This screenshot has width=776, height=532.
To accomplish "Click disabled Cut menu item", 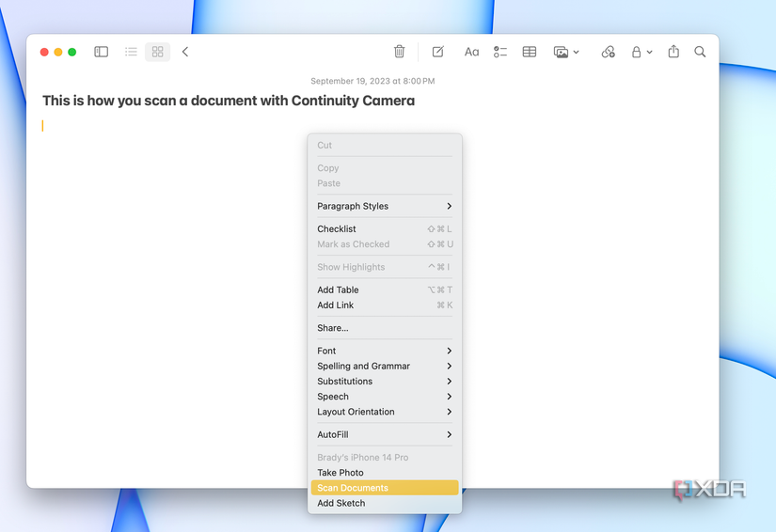I will pyautogui.click(x=385, y=145).
